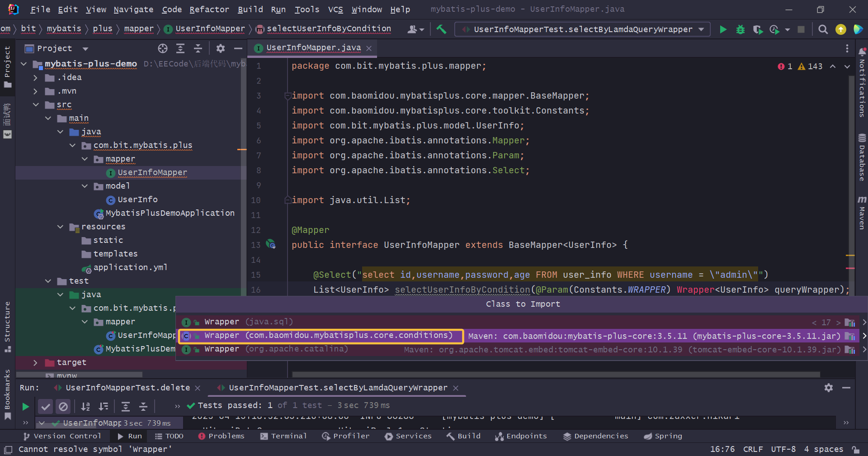Open editor tab options kebab menu

click(847, 48)
